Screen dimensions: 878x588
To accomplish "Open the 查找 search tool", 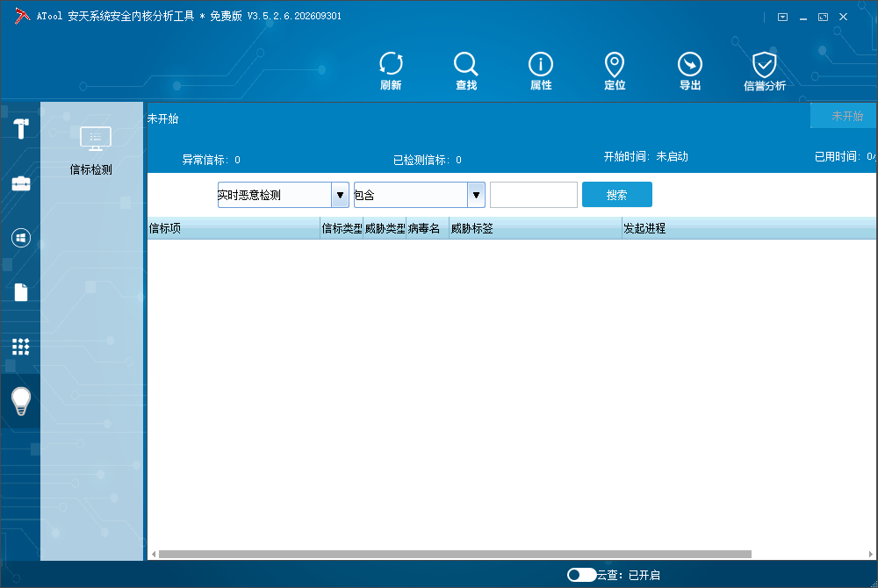I will click(x=466, y=70).
